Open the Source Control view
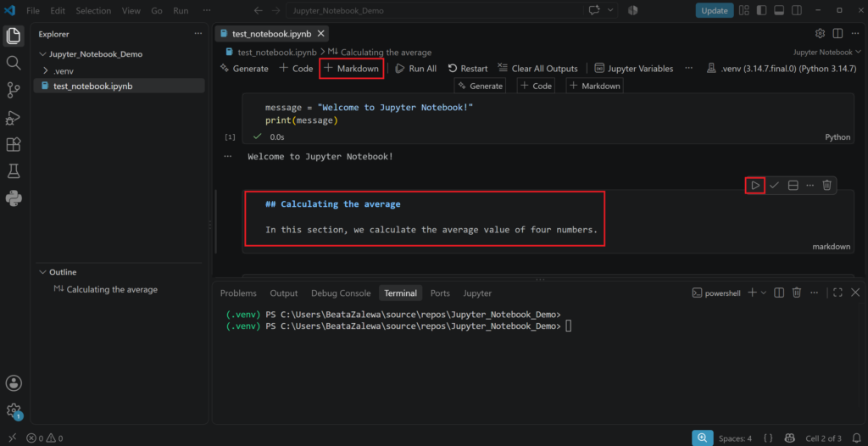 (x=14, y=91)
